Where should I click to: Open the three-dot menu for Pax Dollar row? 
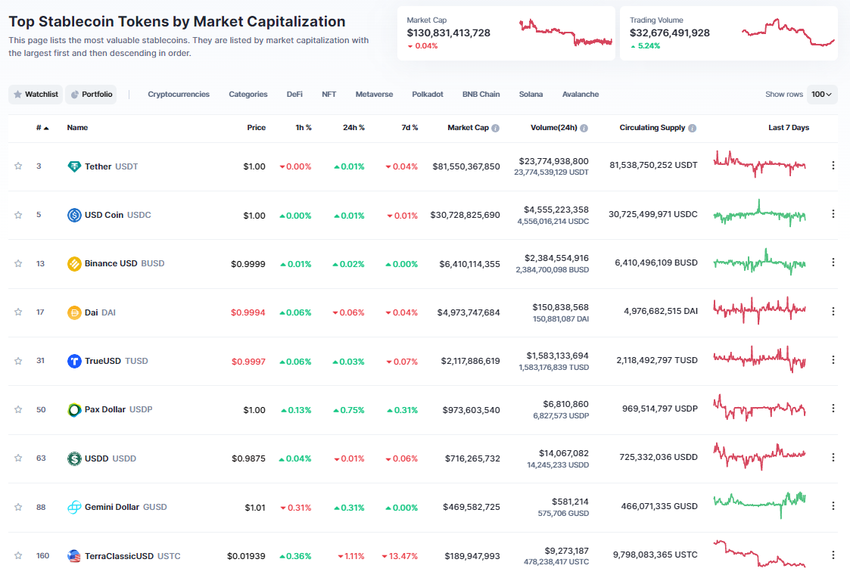(833, 409)
